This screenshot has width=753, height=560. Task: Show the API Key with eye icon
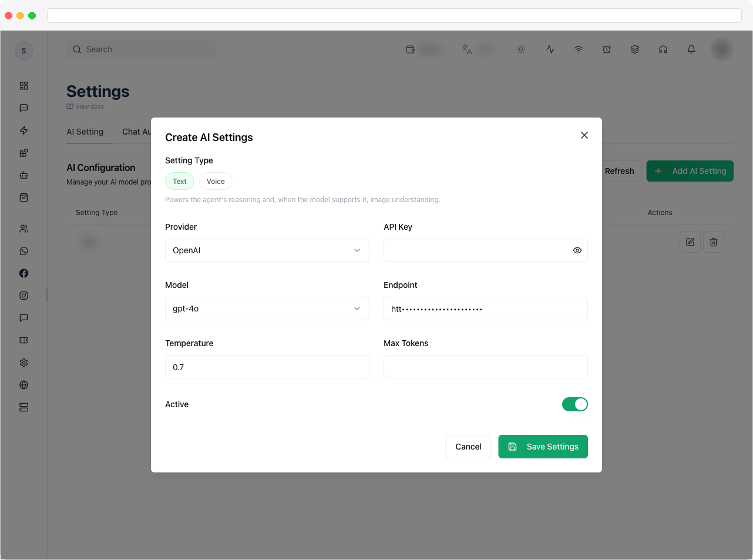[x=577, y=250]
